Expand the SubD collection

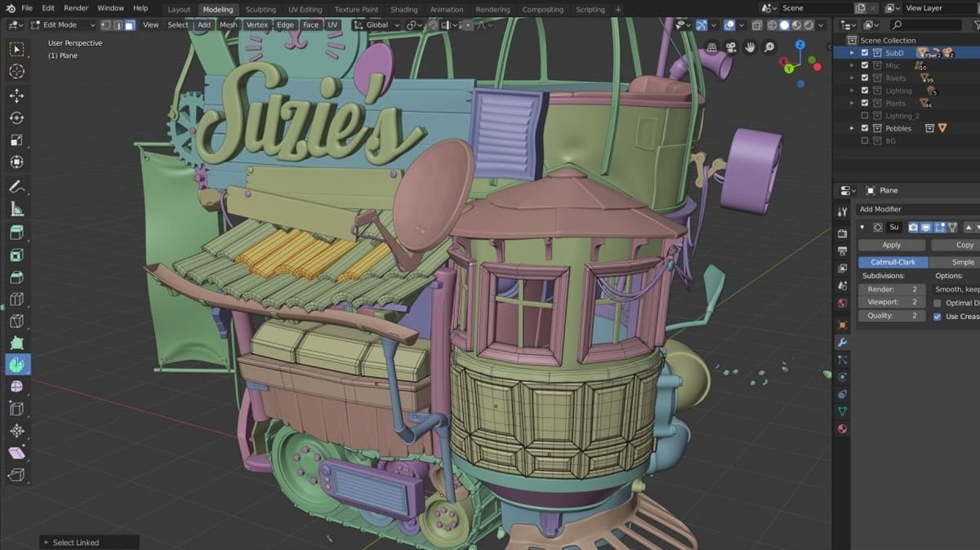point(853,53)
